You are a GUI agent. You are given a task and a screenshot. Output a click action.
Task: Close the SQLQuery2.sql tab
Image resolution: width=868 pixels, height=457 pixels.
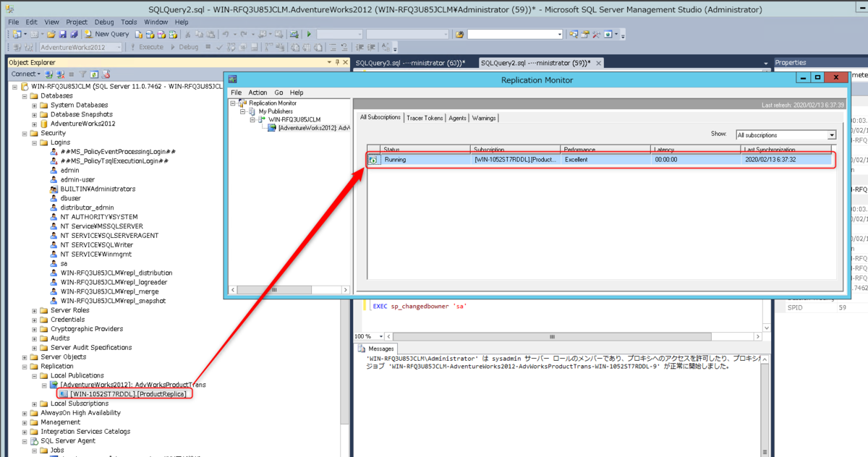click(x=598, y=63)
